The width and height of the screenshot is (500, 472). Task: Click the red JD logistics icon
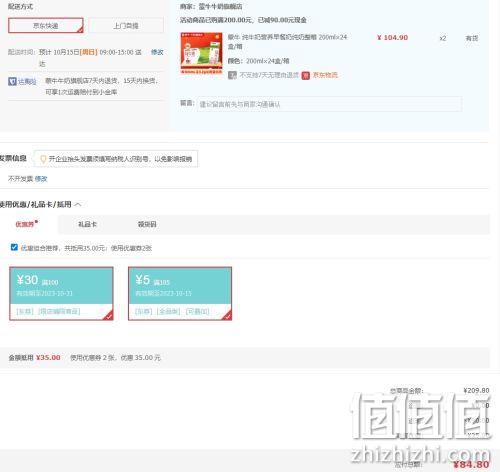tap(306, 76)
